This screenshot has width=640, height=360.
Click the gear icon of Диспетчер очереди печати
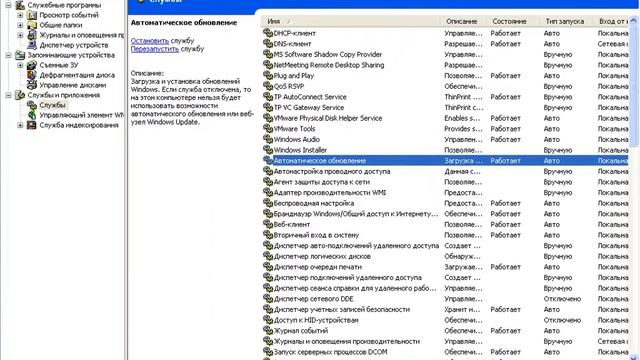pos(268,267)
